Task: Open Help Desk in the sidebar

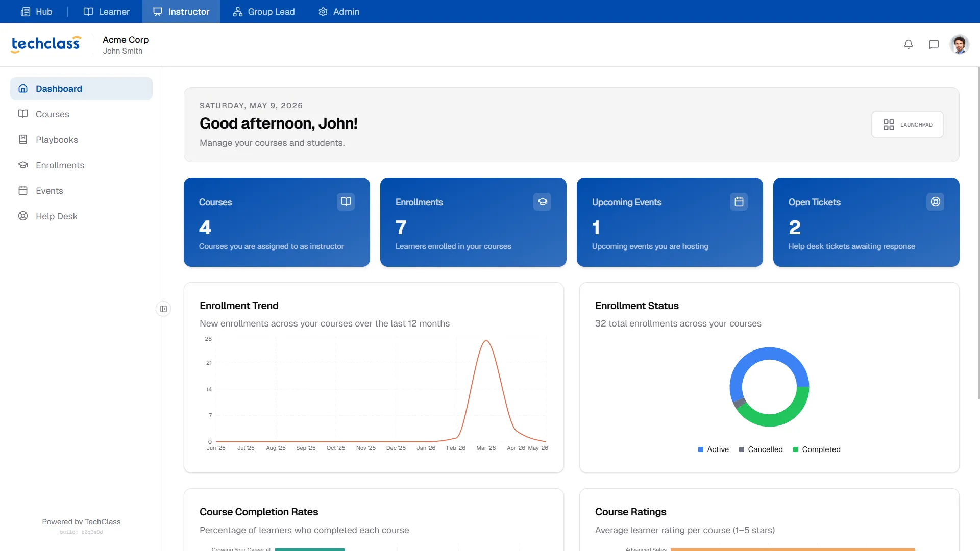Action: (x=81, y=216)
